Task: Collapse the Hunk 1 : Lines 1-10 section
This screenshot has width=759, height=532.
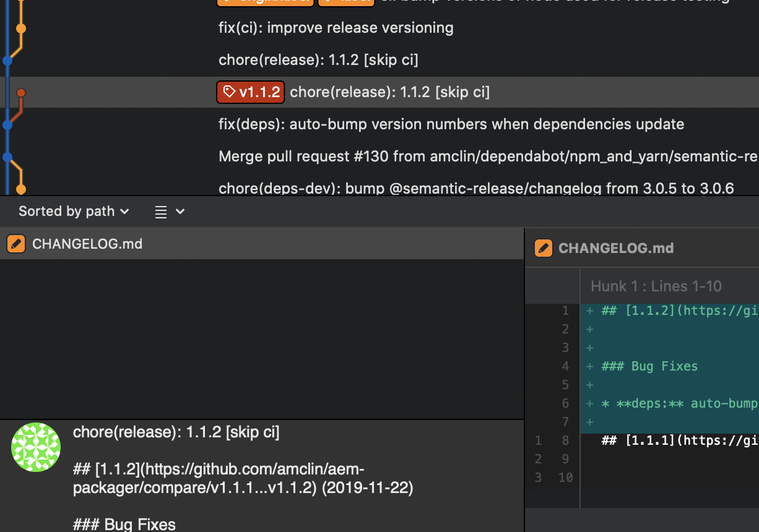Action: (656, 286)
